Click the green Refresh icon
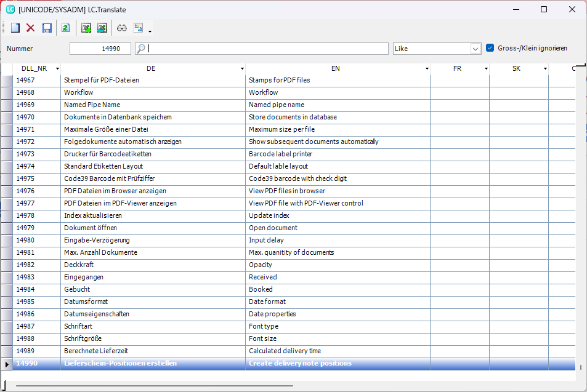This screenshot has width=587, height=392. tap(65, 28)
